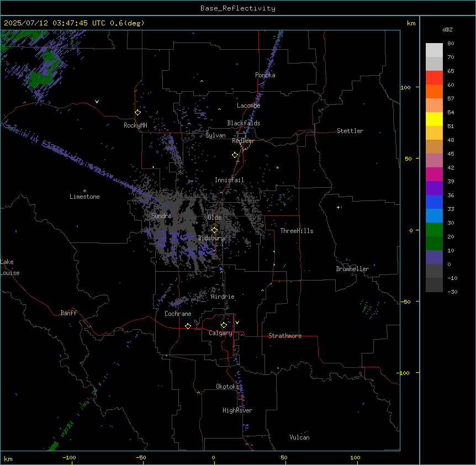Click the Cochrane label
This screenshot has width=476, height=465.
(x=178, y=314)
